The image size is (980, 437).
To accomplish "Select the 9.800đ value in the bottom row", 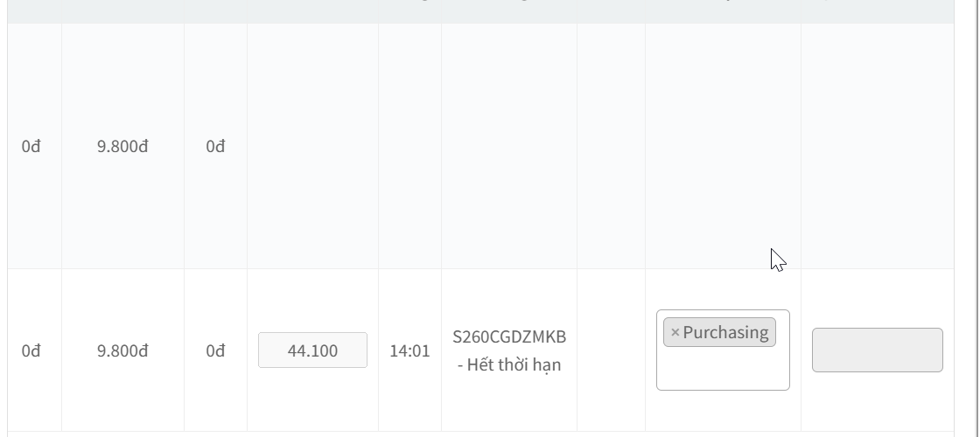I will [x=122, y=351].
